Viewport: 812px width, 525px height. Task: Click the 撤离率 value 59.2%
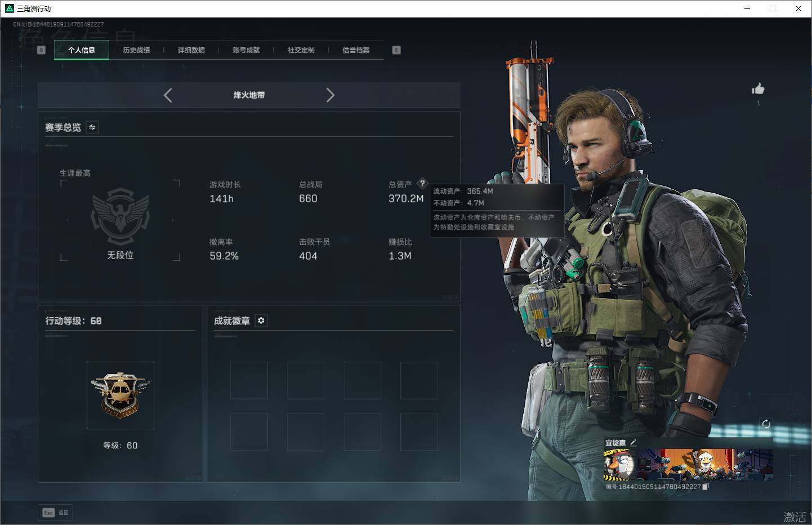pyautogui.click(x=224, y=256)
